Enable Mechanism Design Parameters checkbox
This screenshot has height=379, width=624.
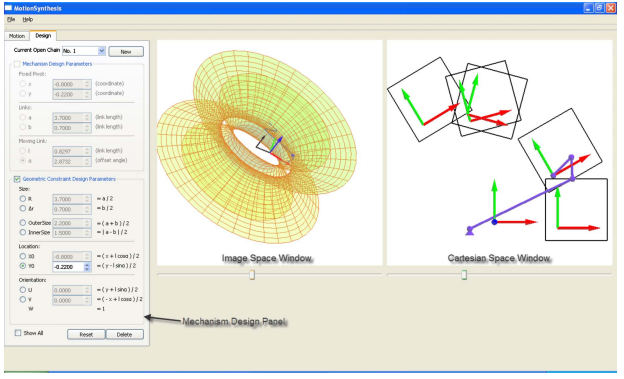pyautogui.click(x=17, y=64)
